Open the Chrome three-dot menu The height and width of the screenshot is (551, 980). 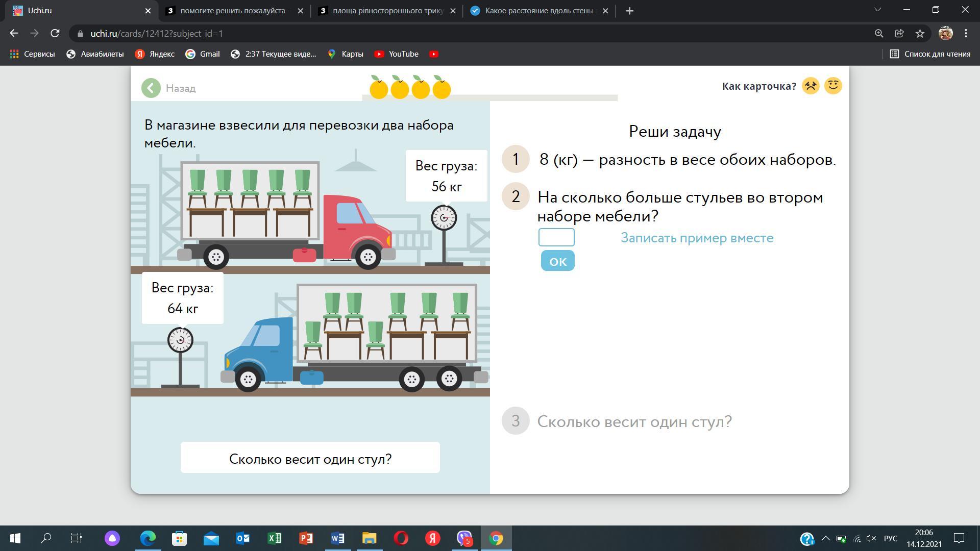click(x=966, y=33)
